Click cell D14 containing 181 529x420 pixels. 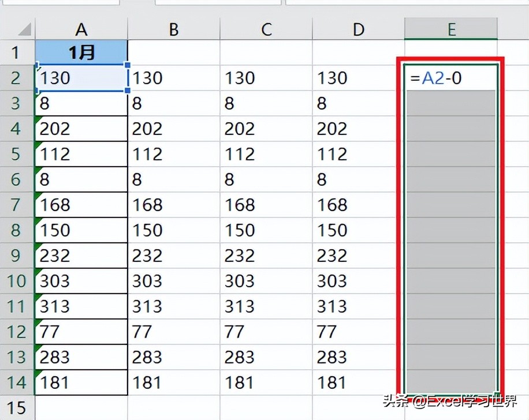click(358, 382)
